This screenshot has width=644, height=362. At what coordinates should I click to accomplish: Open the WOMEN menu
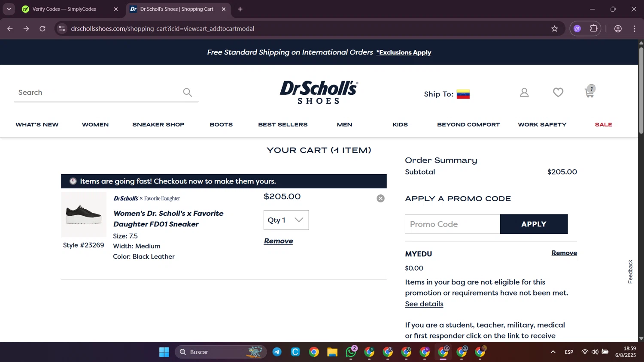tap(95, 125)
